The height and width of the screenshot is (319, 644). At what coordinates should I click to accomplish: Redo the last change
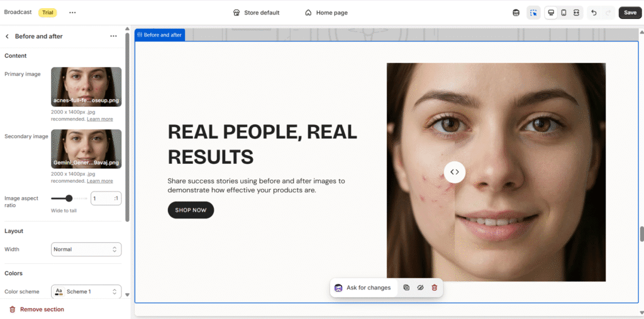point(608,13)
